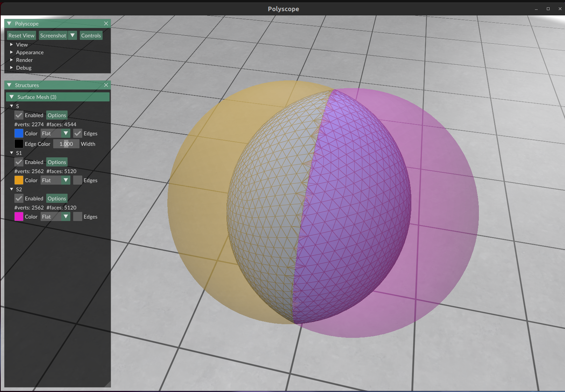Collapse the Structures panel header triangle
Image resolution: width=565 pixels, height=392 pixels.
tap(9, 85)
